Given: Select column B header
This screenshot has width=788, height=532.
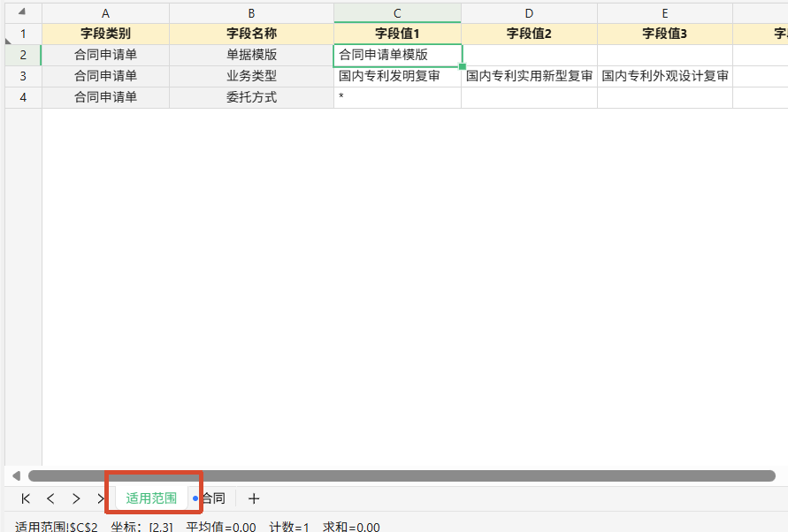Looking at the screenshot, I should click(x=251, y=13).
